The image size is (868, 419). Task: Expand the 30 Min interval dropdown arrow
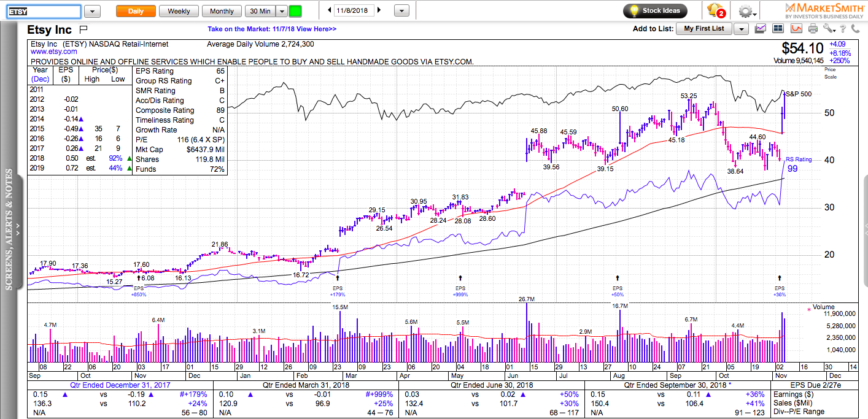click(281, 11)
